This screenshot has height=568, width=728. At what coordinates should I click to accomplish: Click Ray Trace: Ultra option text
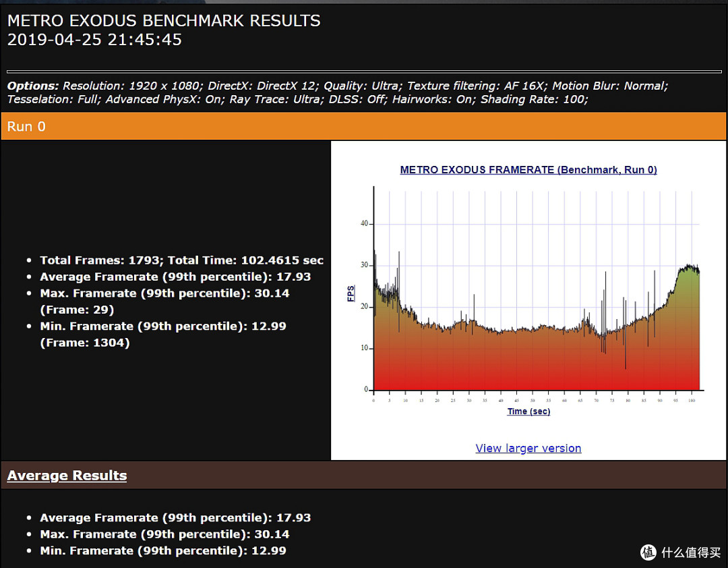277,99
